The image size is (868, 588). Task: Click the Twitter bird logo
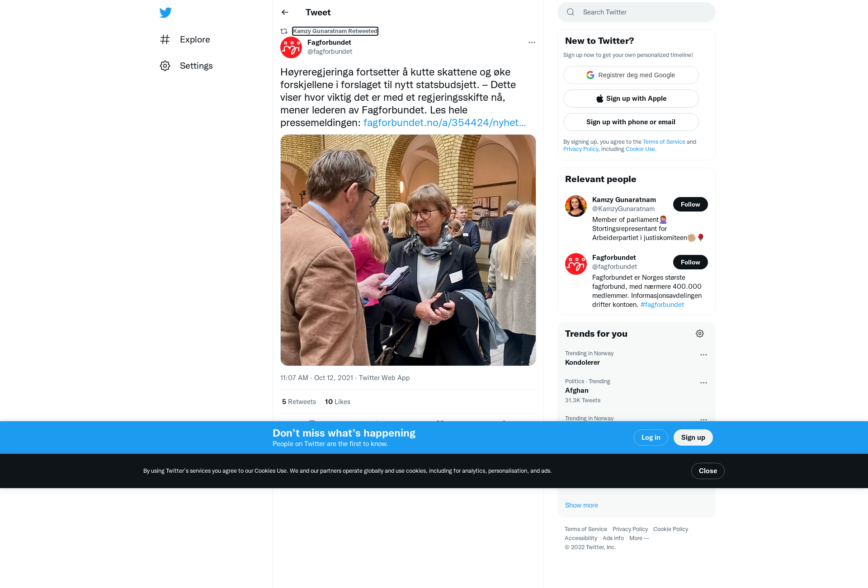tap(165, 12)
